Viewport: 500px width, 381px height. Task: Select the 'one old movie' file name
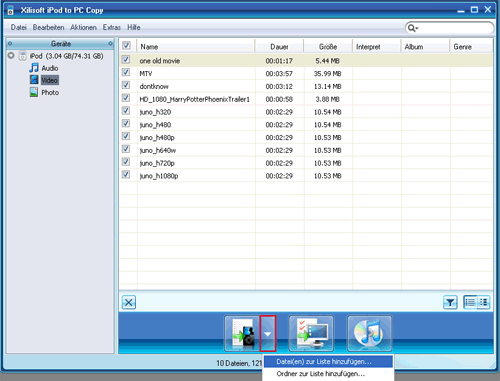point(160,61)
